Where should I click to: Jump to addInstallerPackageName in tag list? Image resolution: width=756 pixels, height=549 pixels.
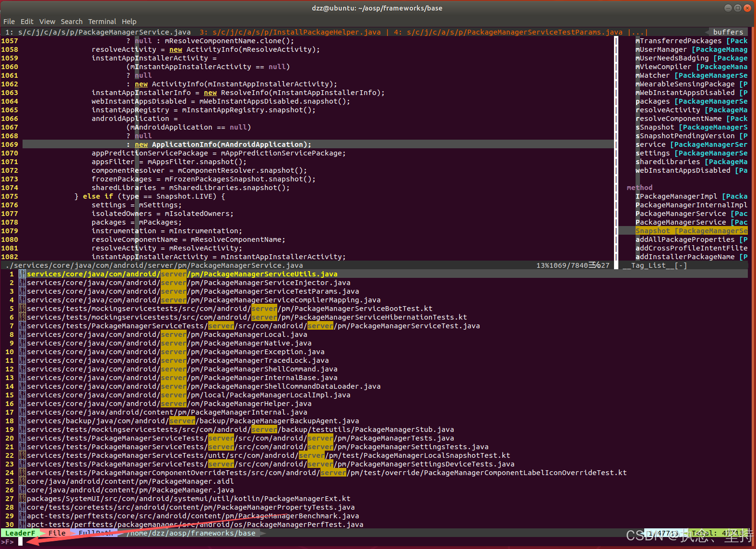tap(691, 257)
